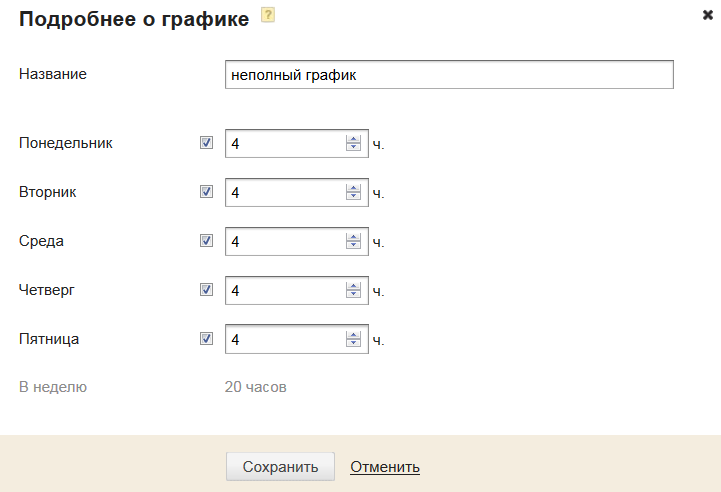Screen dimensions: 721x492
Task: Select the Среда hours field
Action: point(285,241)
